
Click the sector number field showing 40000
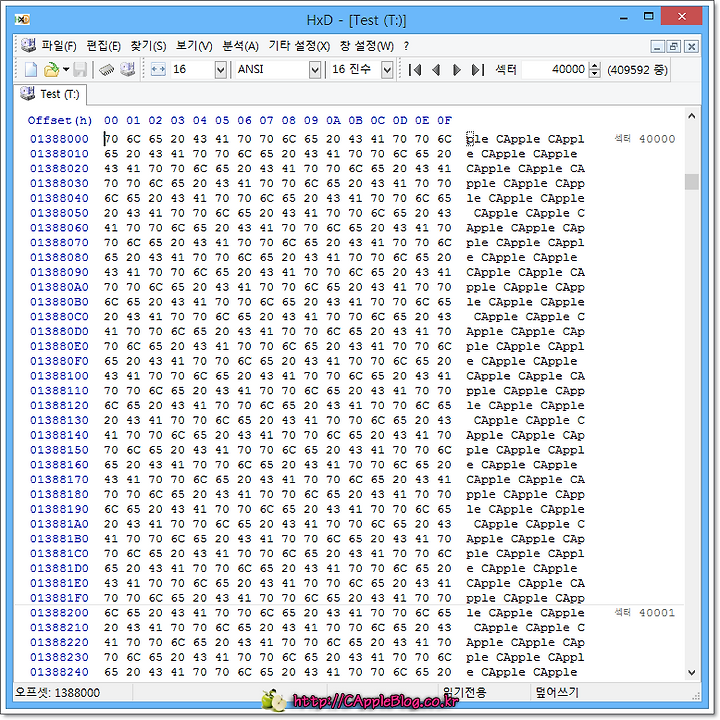[555, 70]
